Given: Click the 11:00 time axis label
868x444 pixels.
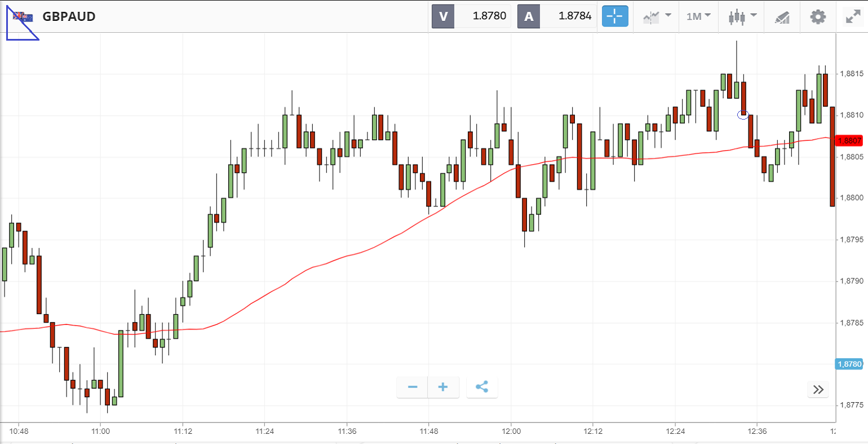Looking at the screenshot, I should point(100,432).
